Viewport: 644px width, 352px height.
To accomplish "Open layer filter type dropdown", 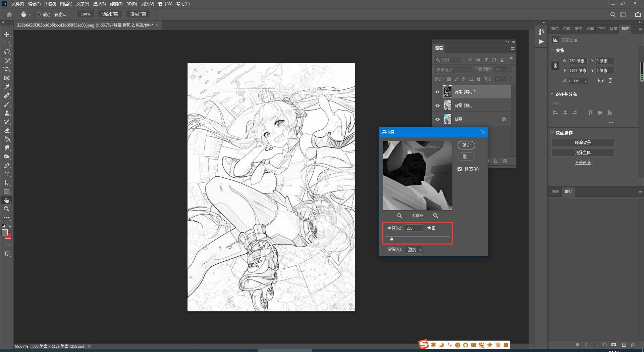I will [448, 60].
